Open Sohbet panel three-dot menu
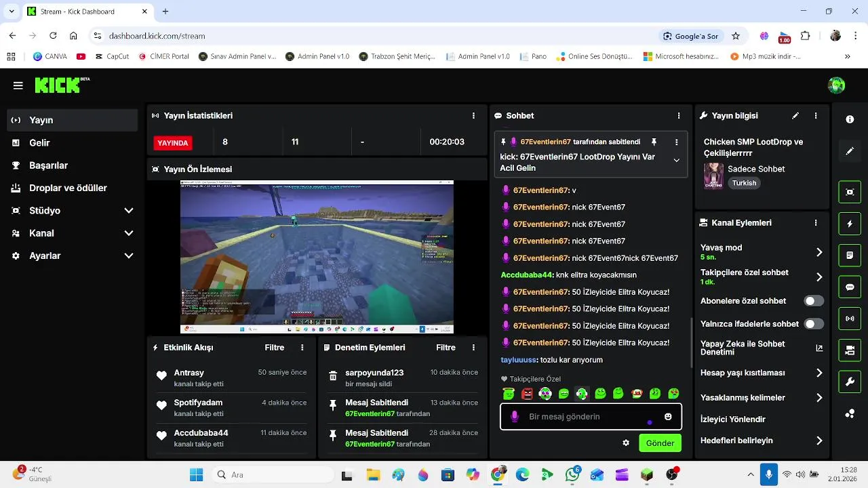Image resolution: width=868 pixels, height=488 pixels. coord(679,116)
